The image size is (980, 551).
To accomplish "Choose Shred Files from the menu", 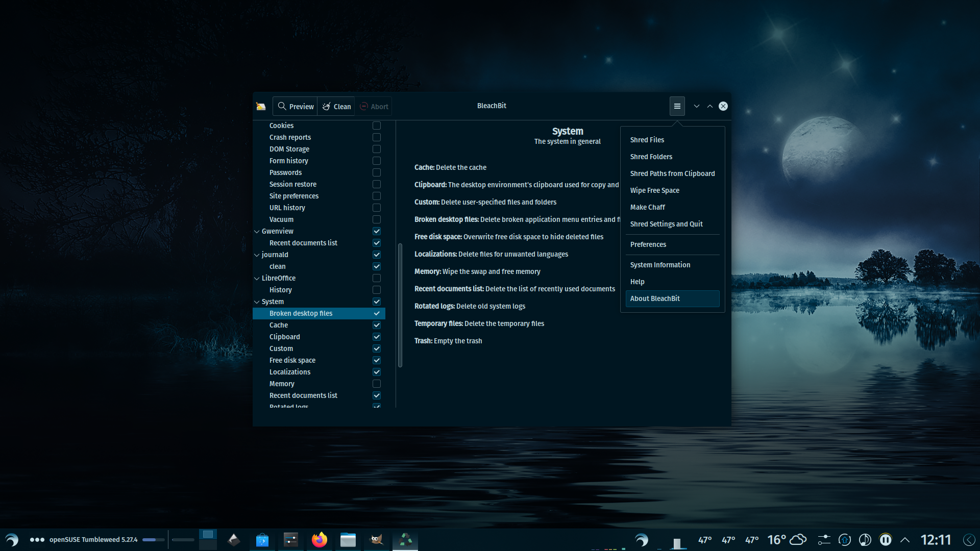I will click(x=672, y=140).
